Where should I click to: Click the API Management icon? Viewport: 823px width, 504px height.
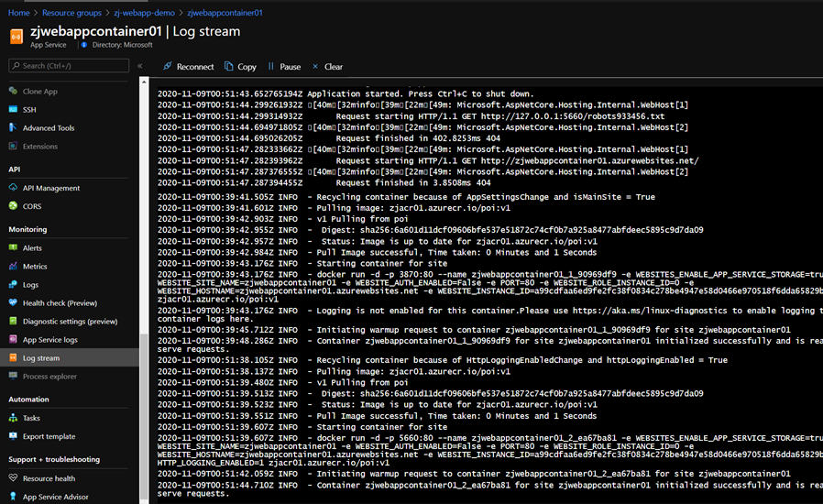click(13, 188)
